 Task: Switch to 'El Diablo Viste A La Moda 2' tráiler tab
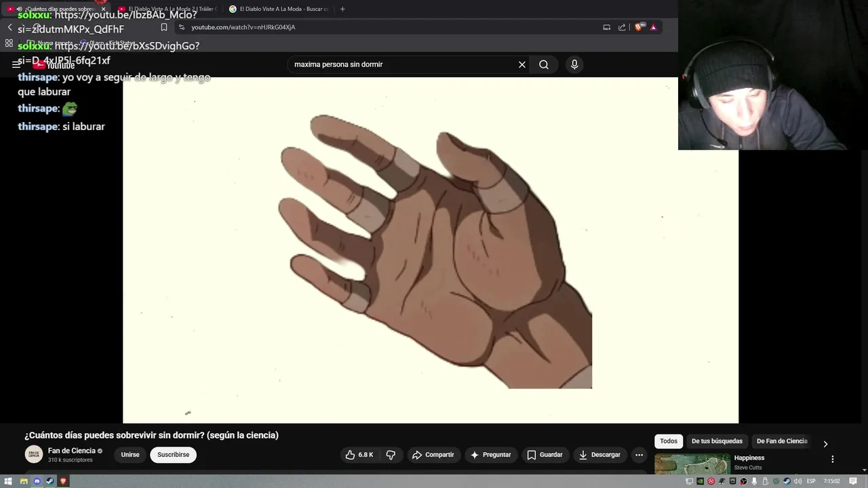click(167, 9)
